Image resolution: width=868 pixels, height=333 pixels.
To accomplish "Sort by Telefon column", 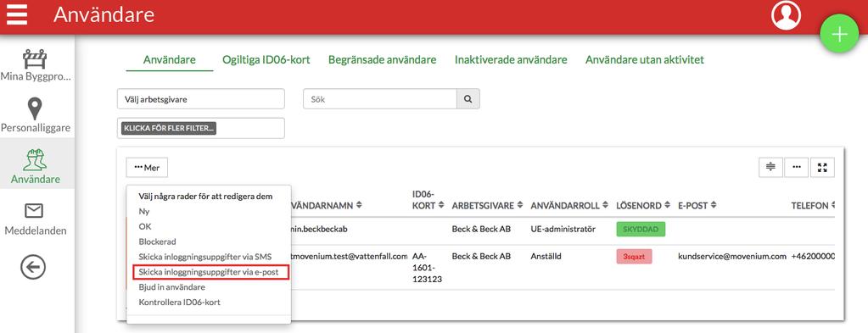I will pos(813,205).
